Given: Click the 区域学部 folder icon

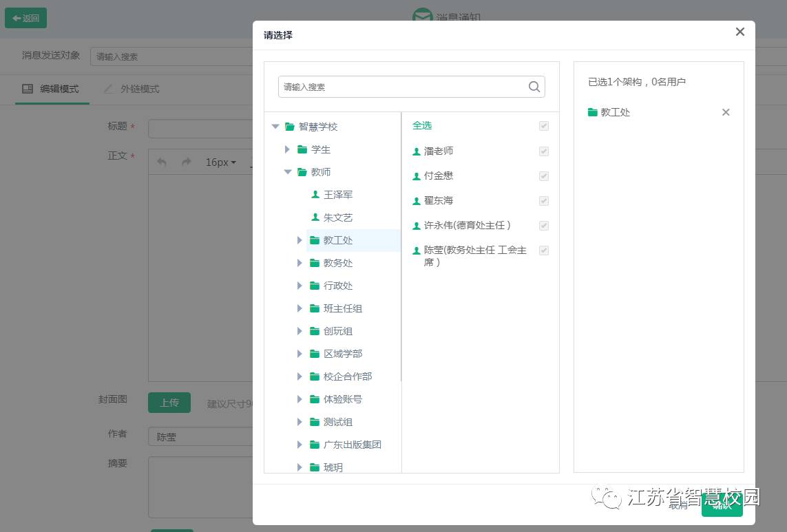Looking at the screenshot, I should 315,354.
